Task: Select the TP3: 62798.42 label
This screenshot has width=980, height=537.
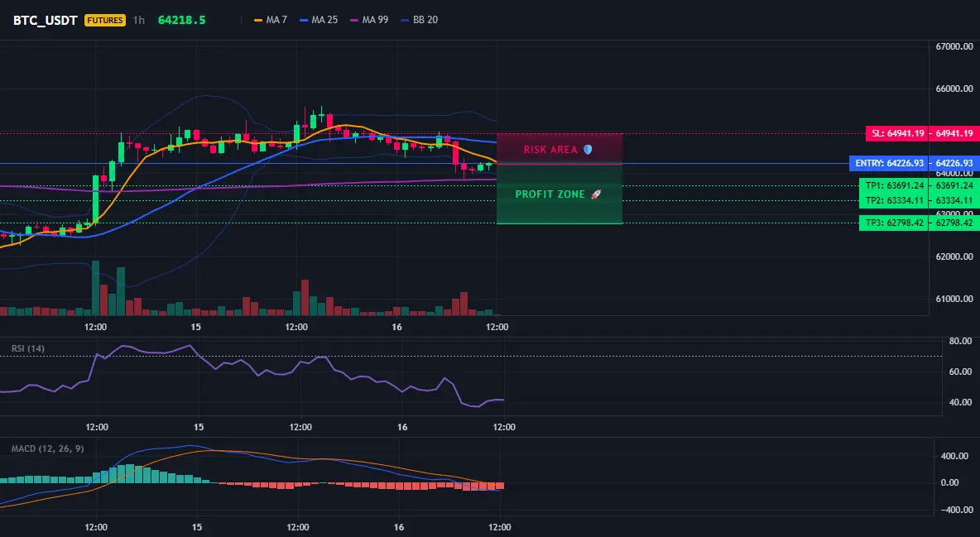Action: coord(895,223)
